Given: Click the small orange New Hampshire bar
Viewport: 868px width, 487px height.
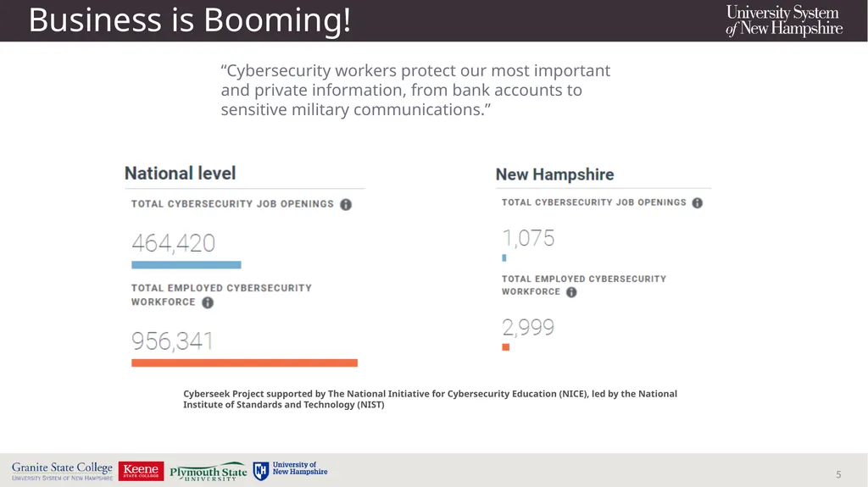Looking at the screenshot, I should click(505, 347).
